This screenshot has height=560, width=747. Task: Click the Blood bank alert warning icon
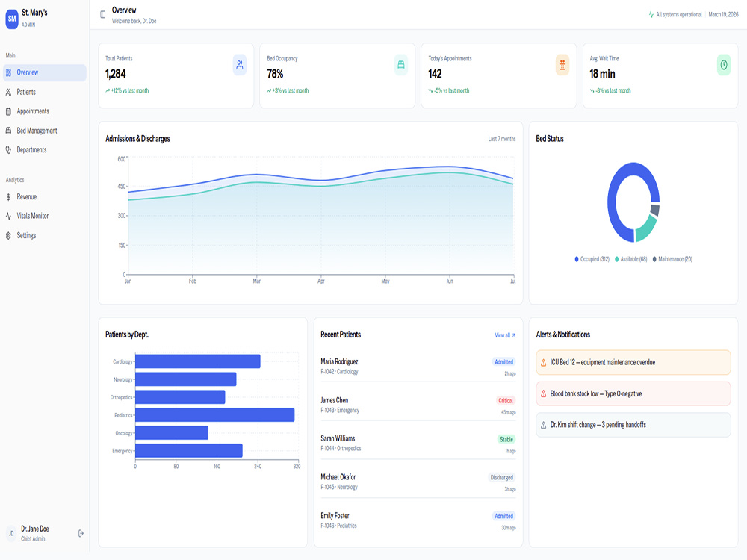544,393
